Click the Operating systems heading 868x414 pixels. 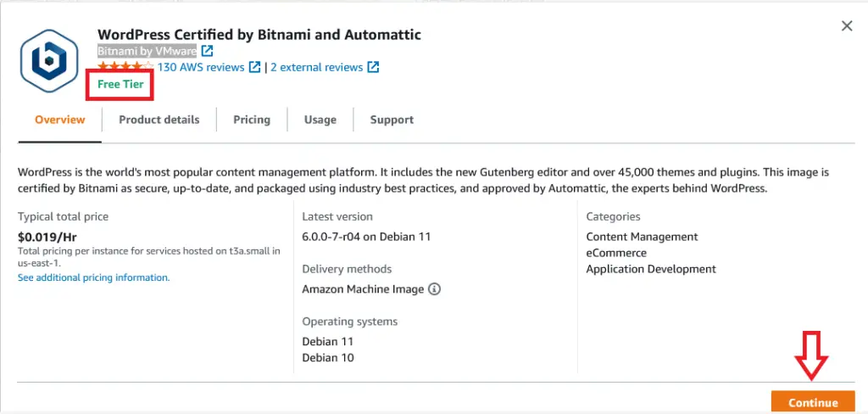click(x=350, y=322)
